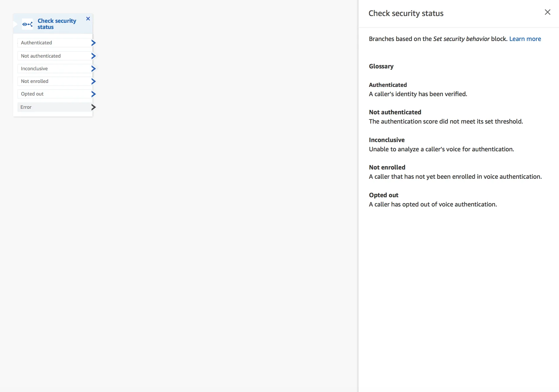The image size is (559, 392).
Task: Select the Opted out branch connector arrow
Action: 93,94
